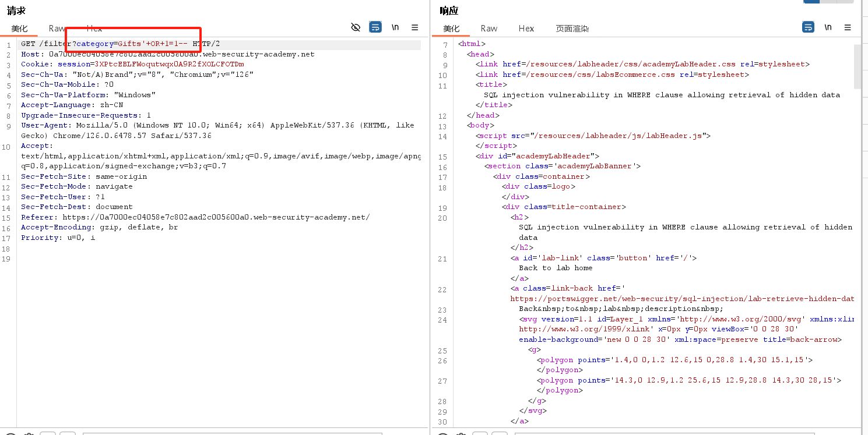Toggle word wrap icon in response viewer
The width and height of the screenshot is (868, 435).
[x=808, y=27]
